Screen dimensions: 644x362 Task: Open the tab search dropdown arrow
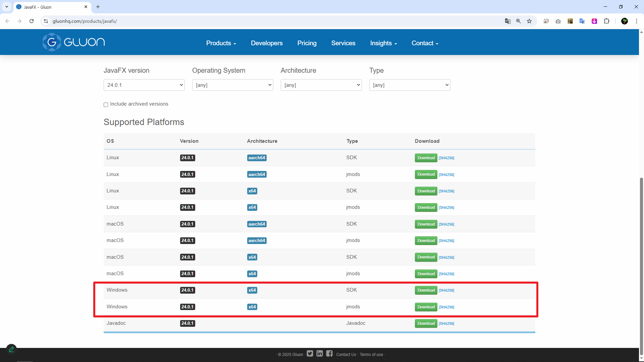click(7, 7)
